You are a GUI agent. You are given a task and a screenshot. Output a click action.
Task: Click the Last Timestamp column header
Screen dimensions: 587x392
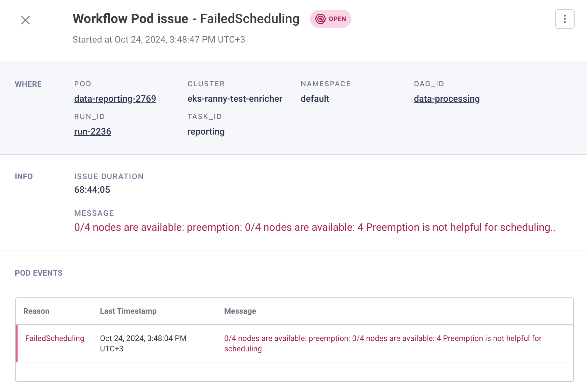click(x=128, y=311)
